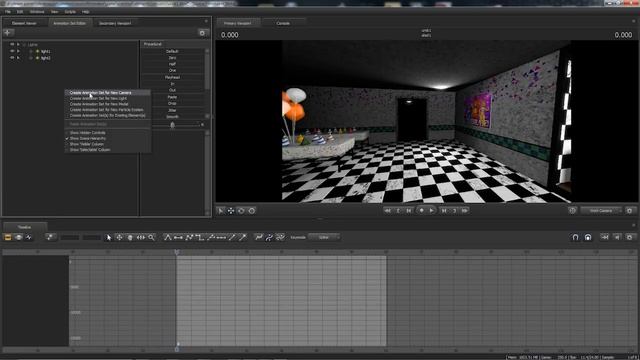Select the timeline scale keys tool
The width and height of the screenshot is (640, 360).
click(141, 237)
